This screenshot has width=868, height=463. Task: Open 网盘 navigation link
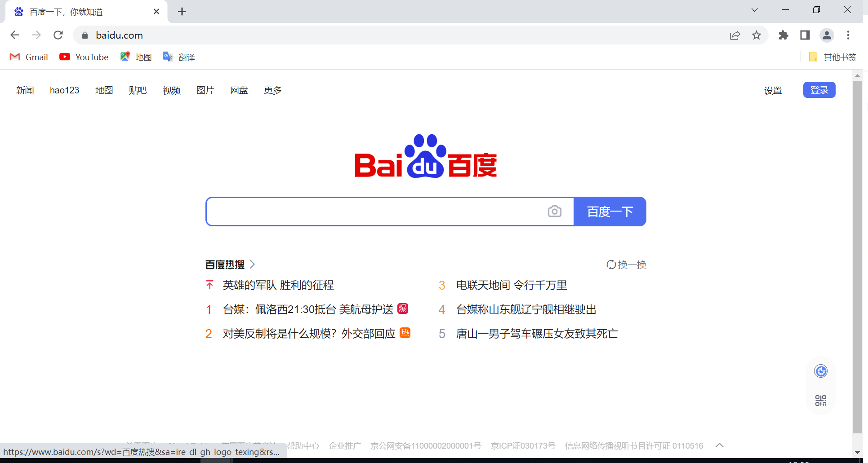(239, 90)
